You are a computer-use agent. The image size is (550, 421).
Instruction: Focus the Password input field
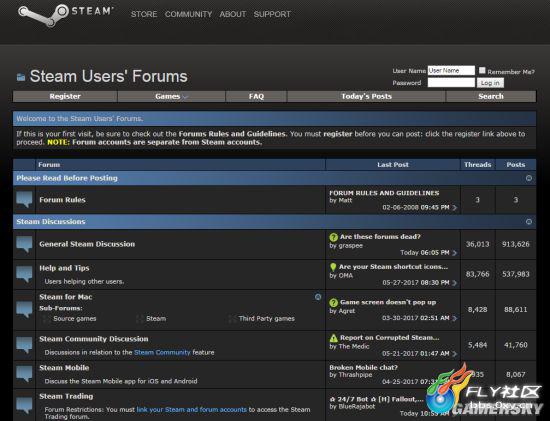pos(451,82)
